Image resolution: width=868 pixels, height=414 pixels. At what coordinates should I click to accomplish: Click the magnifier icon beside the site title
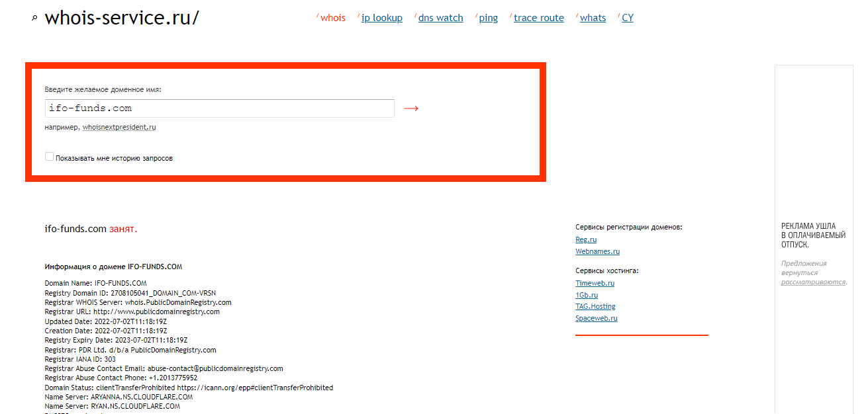pos(35,19)
